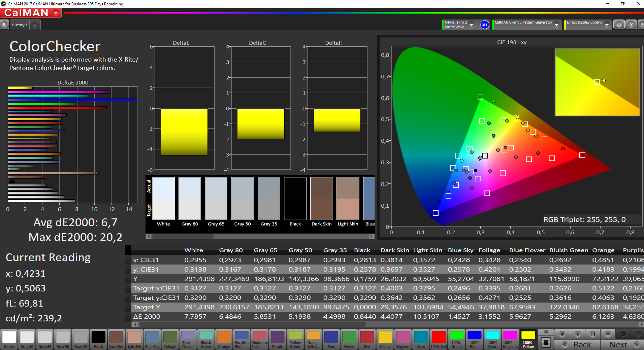Select the Magenta patch button

click(403, 339)
